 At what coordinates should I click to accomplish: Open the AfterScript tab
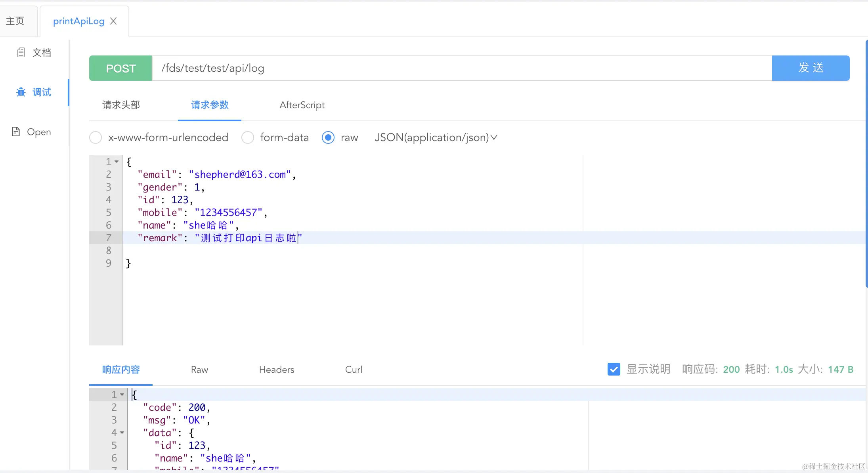[302, 105]
